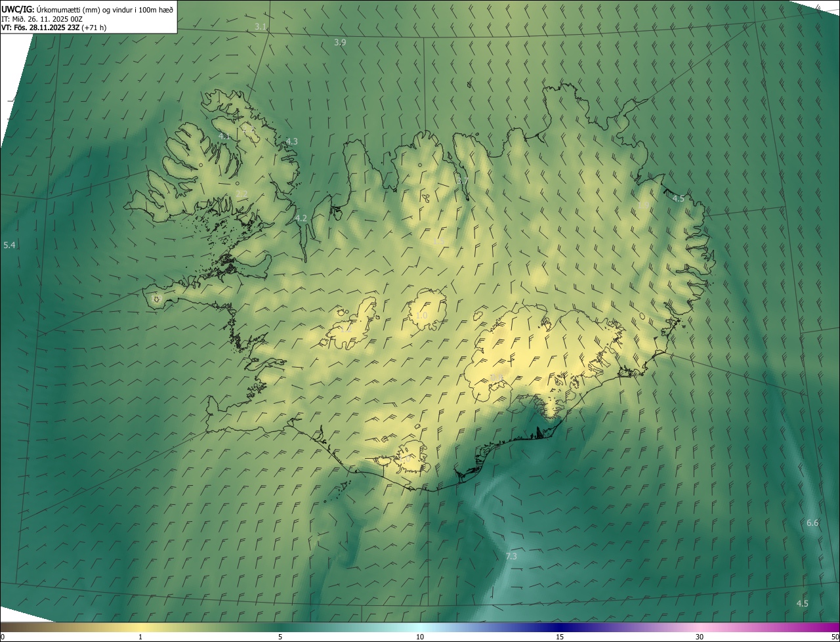Click the 3.9 value on the map

[x=340, y=42]
